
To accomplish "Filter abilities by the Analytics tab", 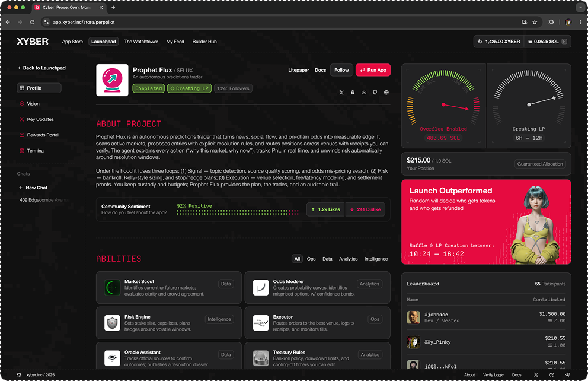I will [x=348, y=259].
